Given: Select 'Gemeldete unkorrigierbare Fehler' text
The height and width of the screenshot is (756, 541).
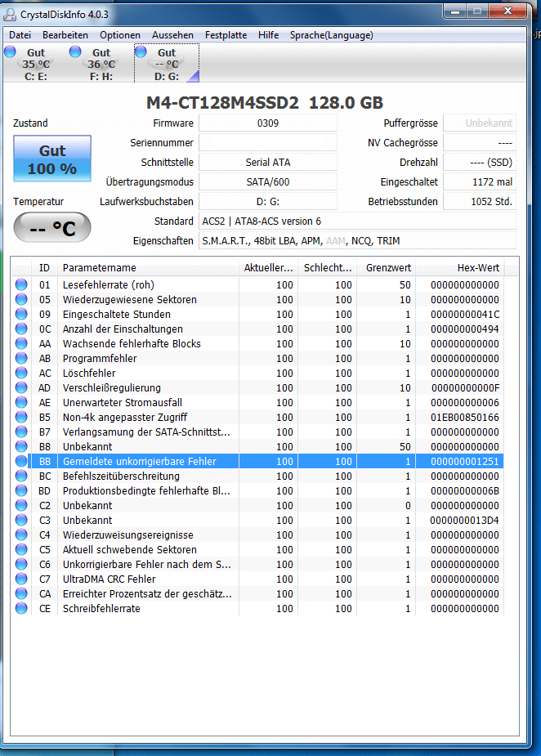Looking at the screenshot, I should (140, 462).
